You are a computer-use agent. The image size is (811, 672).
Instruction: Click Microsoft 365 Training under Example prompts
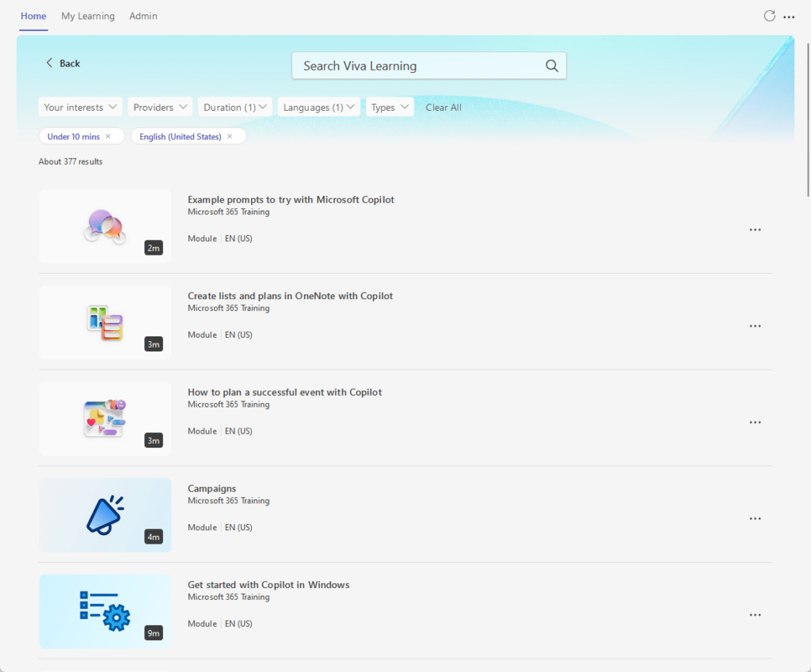click(229, 212)
